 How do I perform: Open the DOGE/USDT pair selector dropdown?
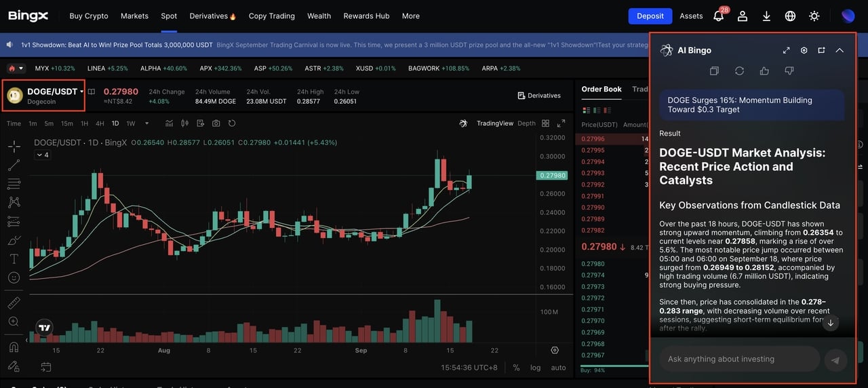click(55, 92)
